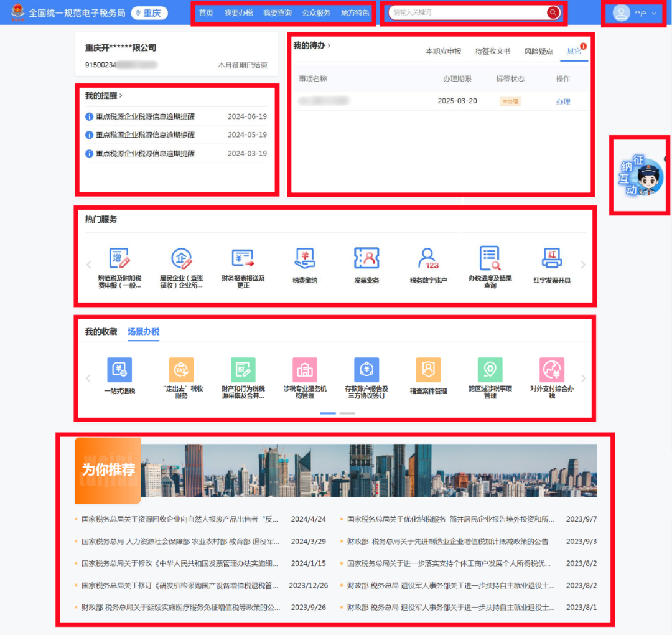Switch to 风险疑点 tab
672x635 pixels.
click(x=539, y=52)
